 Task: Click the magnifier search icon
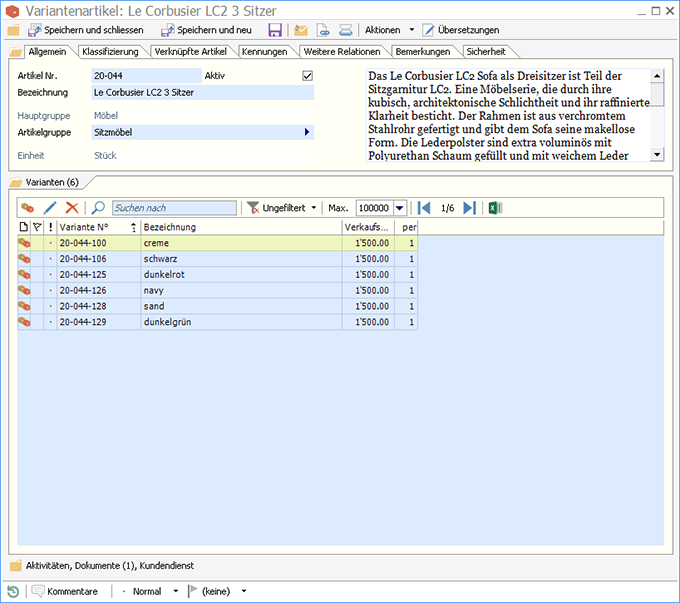click(98, 208)
